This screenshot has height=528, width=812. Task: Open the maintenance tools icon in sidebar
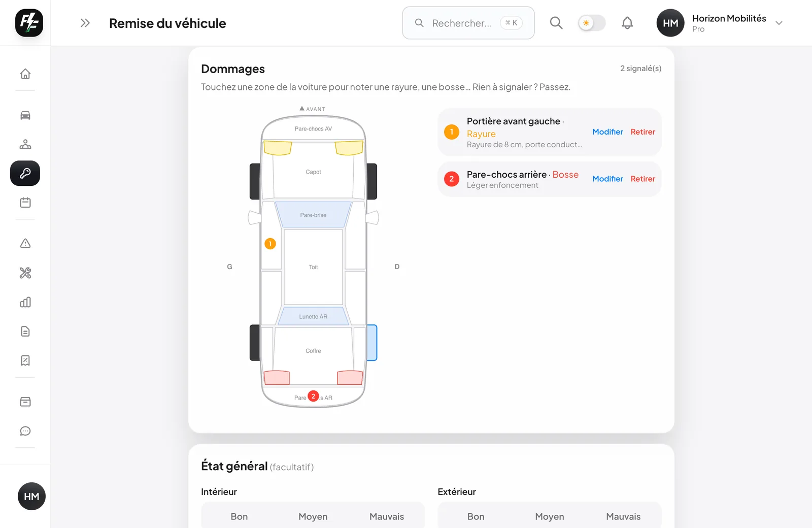pyautogui.click(x=25, y=273)
